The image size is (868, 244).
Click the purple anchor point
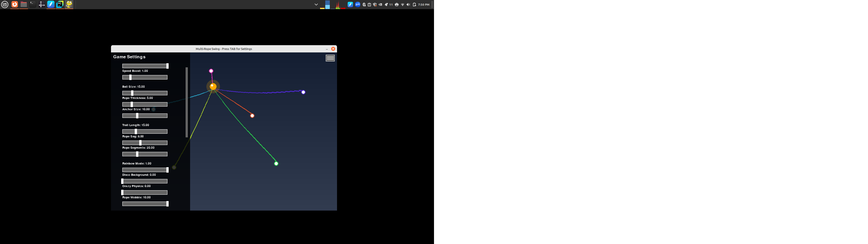coord(303,92)
